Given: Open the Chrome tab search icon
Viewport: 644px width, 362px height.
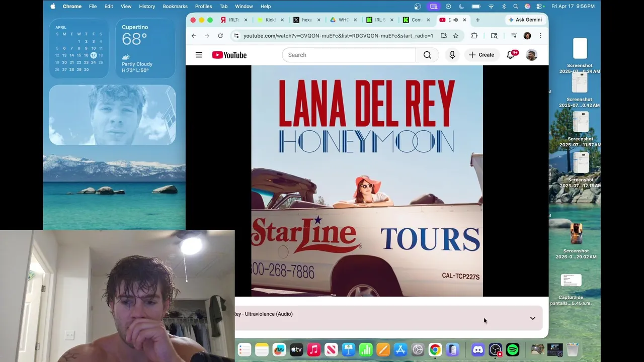Looking at the screenshot, I should [x=494, y=36].
